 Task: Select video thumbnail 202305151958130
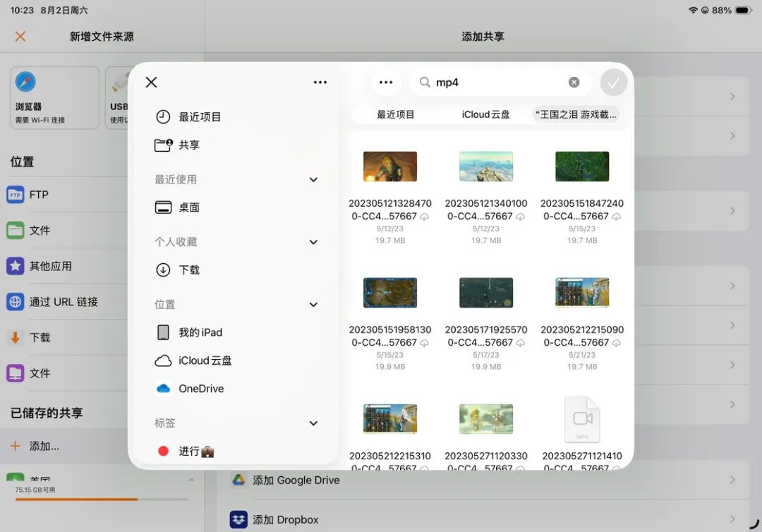390,293
